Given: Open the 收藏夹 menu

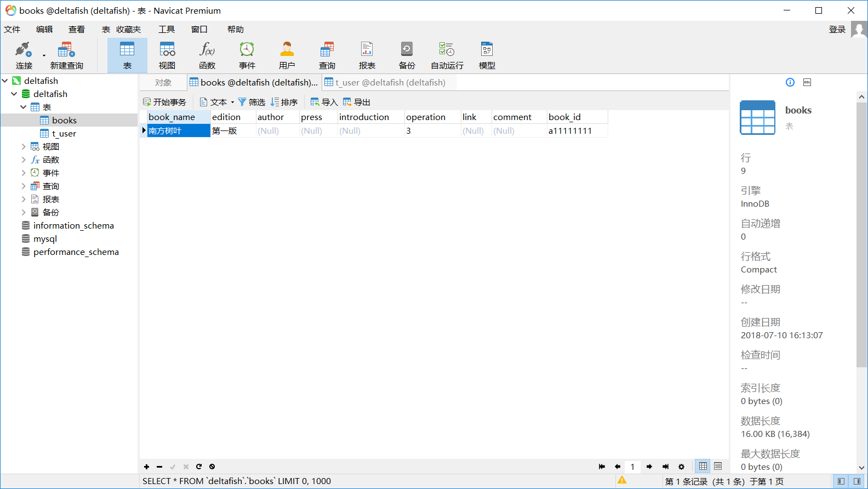Looking at the screenshot, I should (x=128, y=30).
